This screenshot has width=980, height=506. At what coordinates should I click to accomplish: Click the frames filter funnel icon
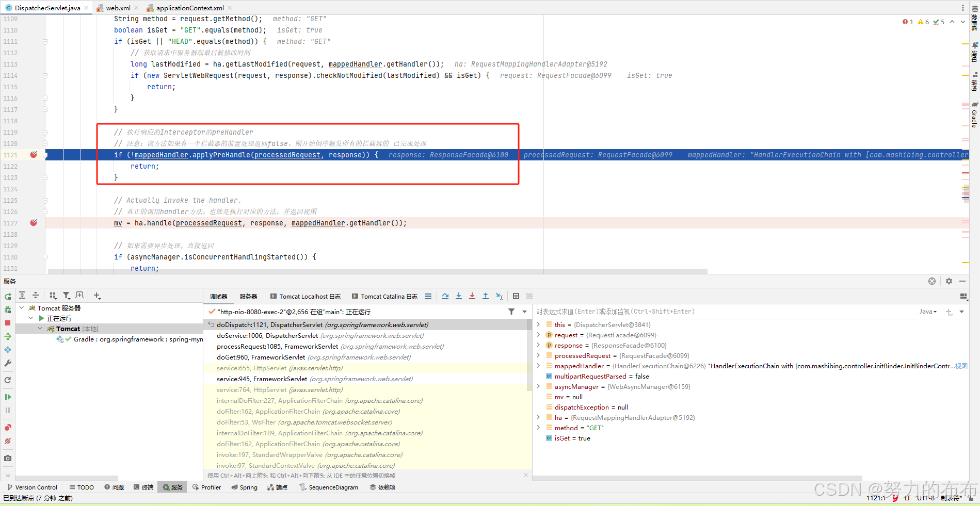pyautogui.click(x=511, y=312)
